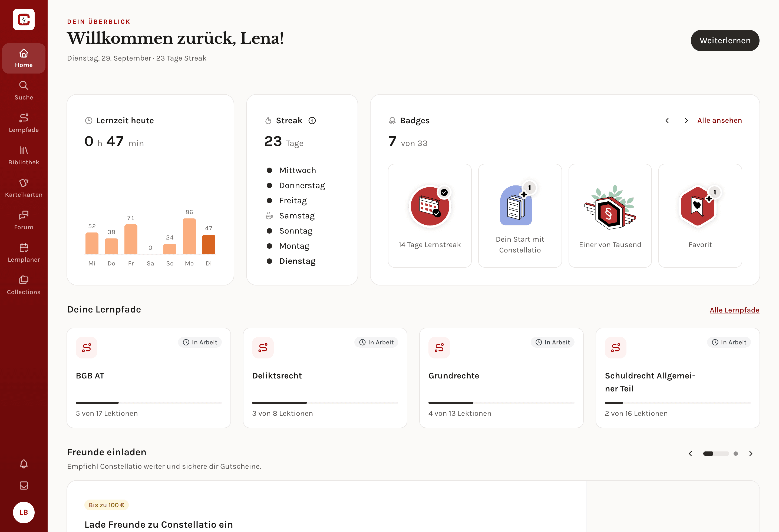Open the Alle ansehen badges link
This screenshot has height=532, width=779.
720,121
